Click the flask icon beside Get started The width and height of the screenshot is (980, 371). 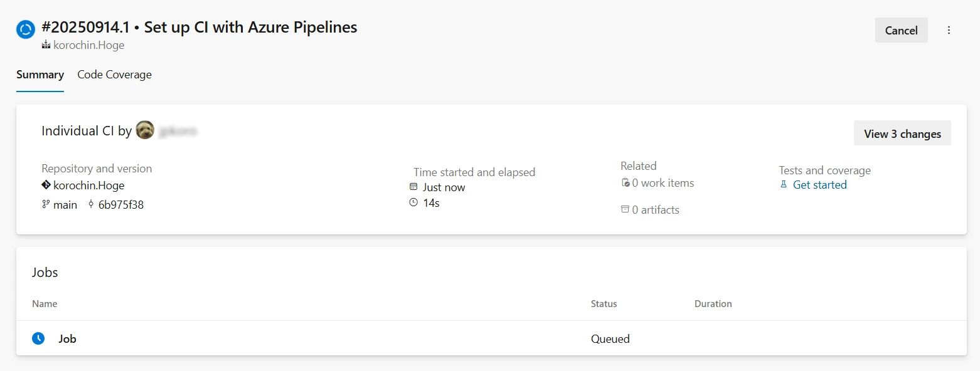pos(784,185)
